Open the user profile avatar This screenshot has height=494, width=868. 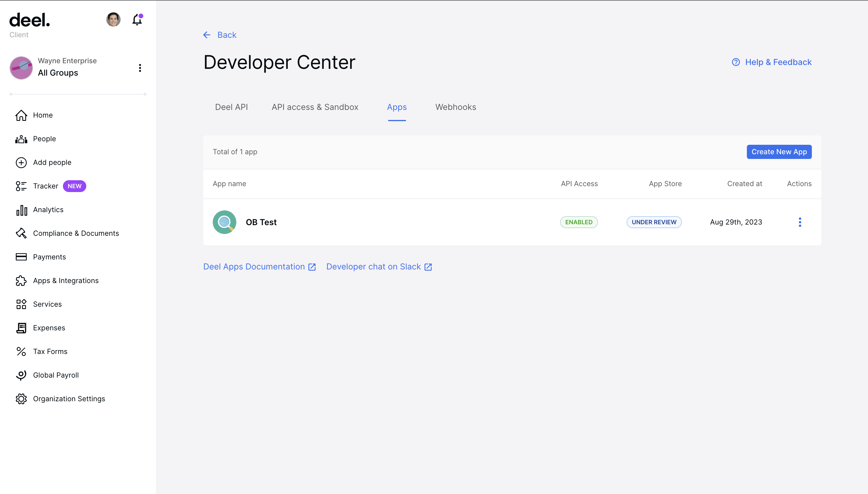coord(113,20)
